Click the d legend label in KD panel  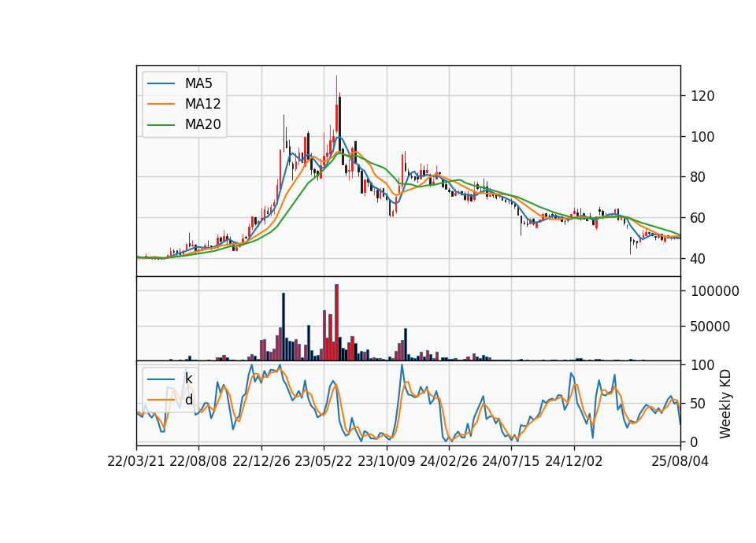click(188, 400)
